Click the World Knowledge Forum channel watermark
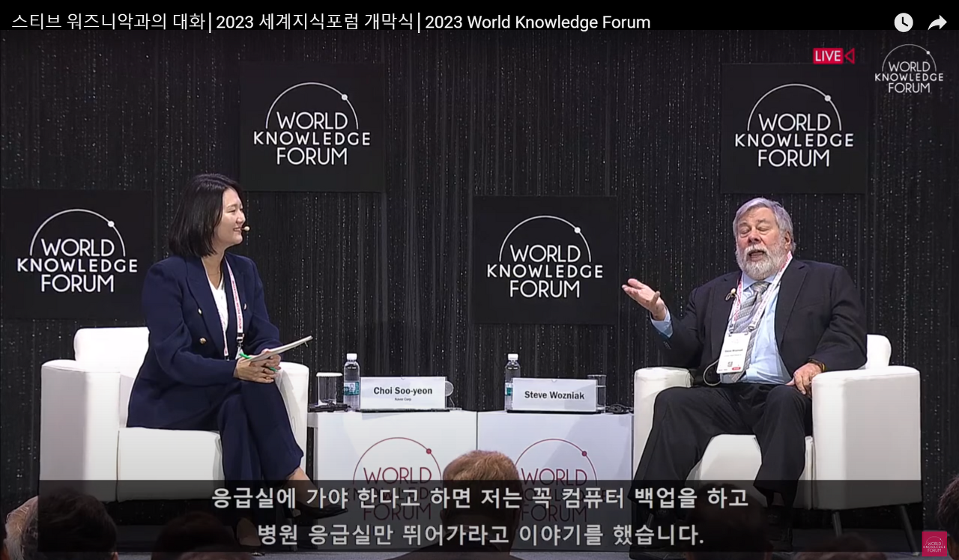 point(934,544)
